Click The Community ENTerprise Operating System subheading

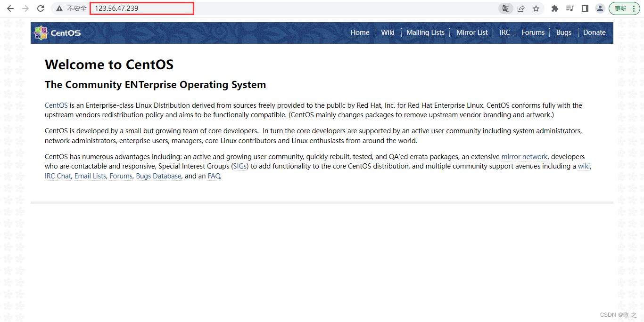pyautogui.click(x=155, y=85)
